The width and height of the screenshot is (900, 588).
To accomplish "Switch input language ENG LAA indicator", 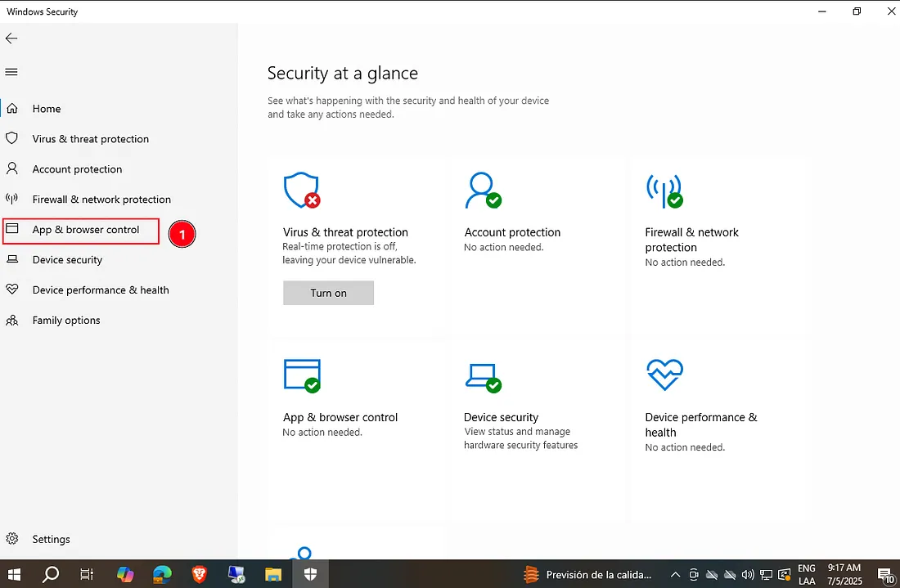I will tap(807, 574).
